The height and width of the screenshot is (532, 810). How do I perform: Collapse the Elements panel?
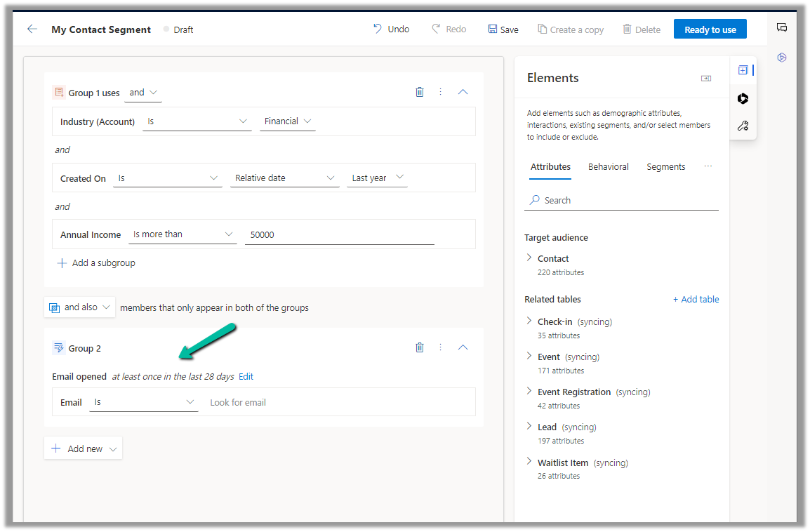[x=706, y=79]
